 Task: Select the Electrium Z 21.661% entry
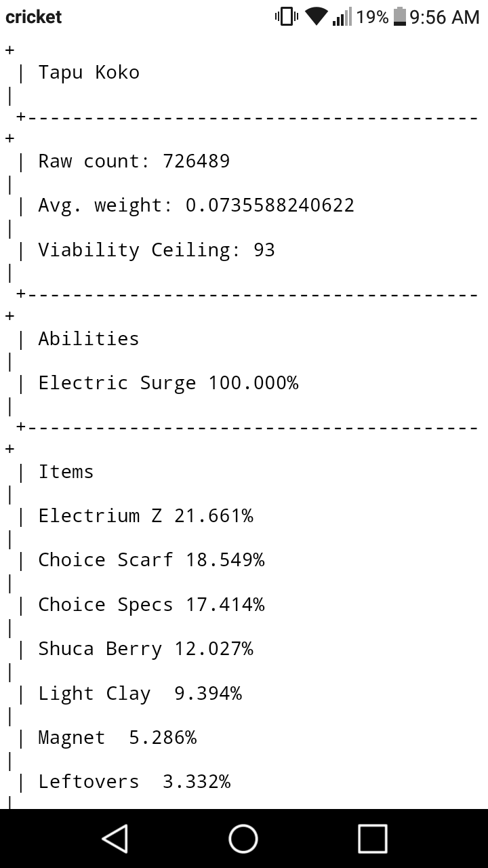146,516
